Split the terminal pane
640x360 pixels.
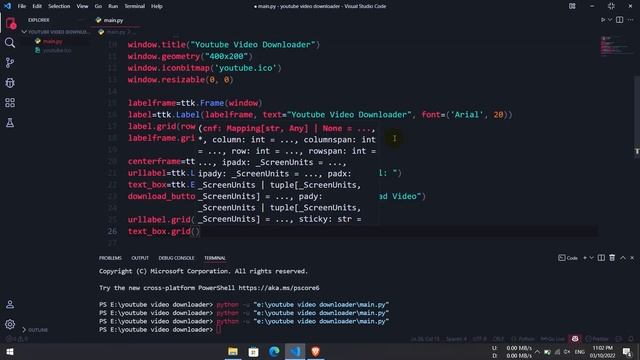click(x=601, y=258)
